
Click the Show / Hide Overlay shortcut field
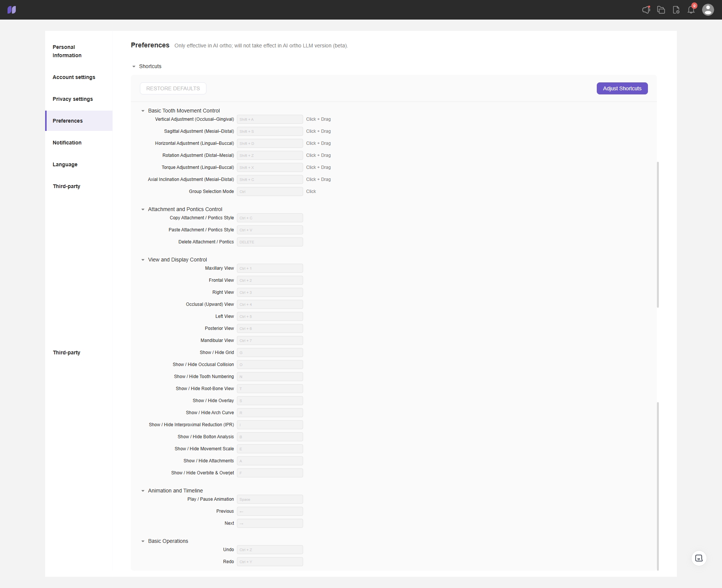270,401
